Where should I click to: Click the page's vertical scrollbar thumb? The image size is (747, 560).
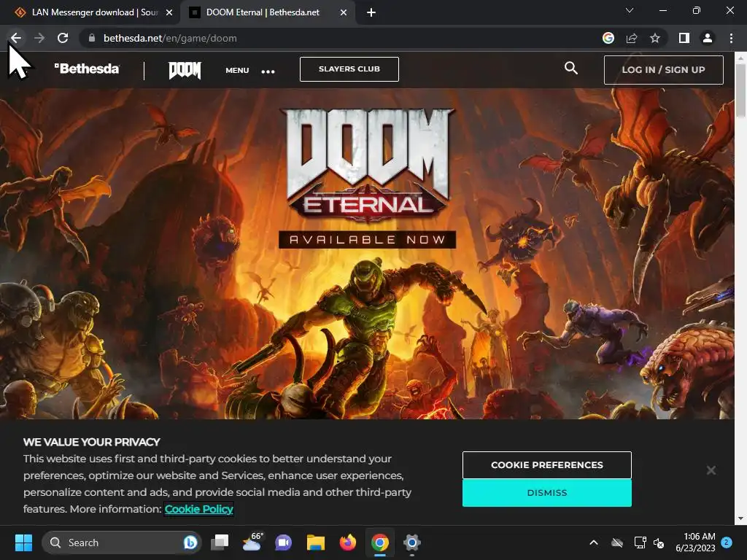741,90
